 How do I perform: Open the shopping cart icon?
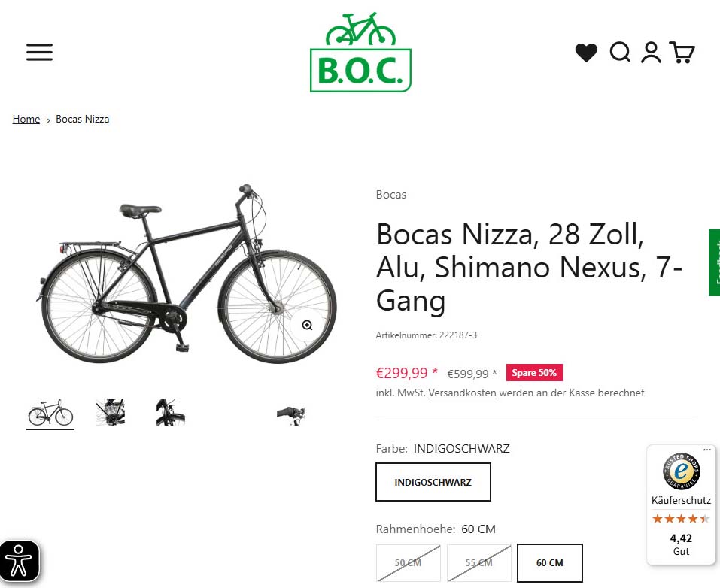click(682, 53)
